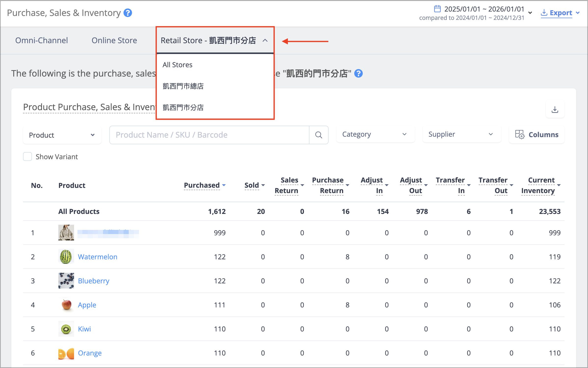588x368 pixels.
Task: Open the calendar date range picker icon
Action: (437, 9)
